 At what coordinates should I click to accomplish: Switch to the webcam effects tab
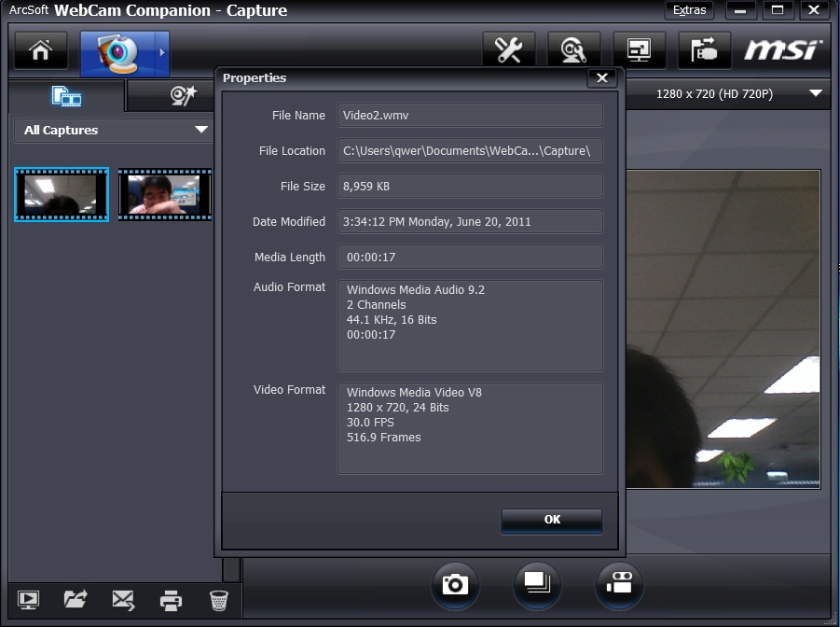pos(182,96)
